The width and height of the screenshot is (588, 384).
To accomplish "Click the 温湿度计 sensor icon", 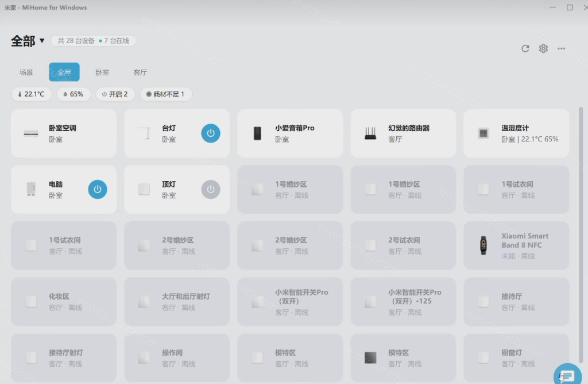I will coord(483,133).
